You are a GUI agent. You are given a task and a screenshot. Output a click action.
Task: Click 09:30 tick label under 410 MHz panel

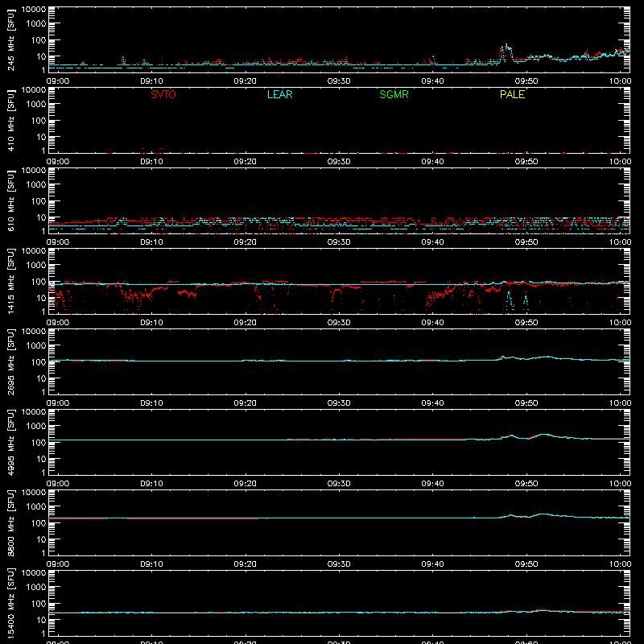point(339,162)
